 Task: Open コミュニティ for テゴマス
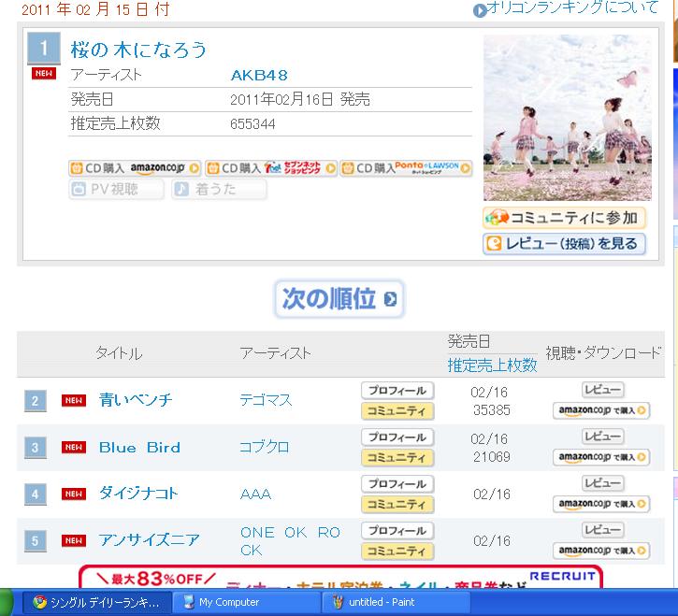click(x=397, y=411)
